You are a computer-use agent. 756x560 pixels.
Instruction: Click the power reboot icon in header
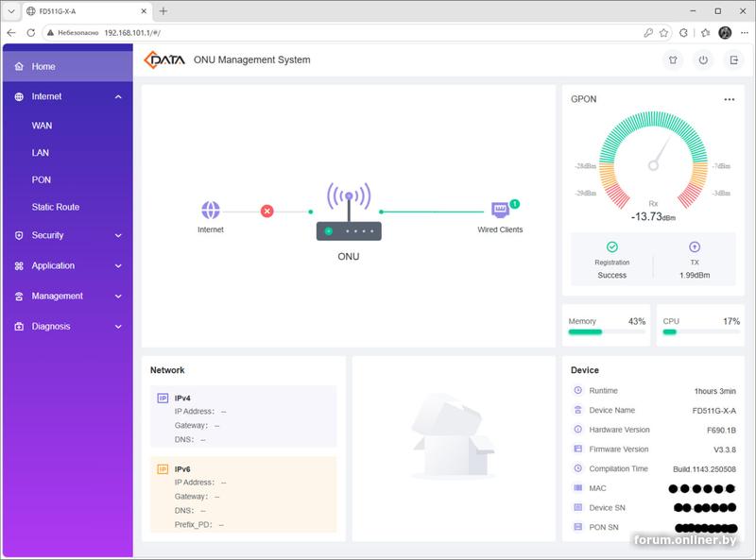point(703,60)
